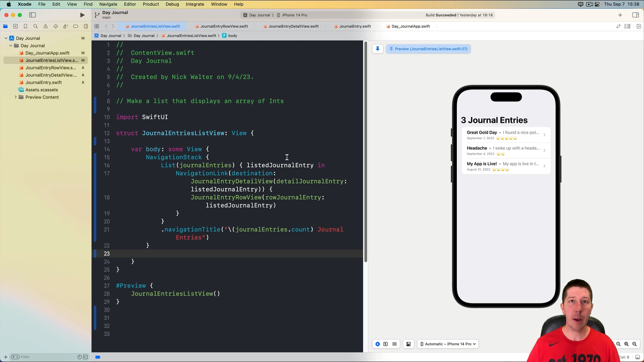Open the Debug navigator spray icon
Viewport: 644px width, 362px height.
66,26
